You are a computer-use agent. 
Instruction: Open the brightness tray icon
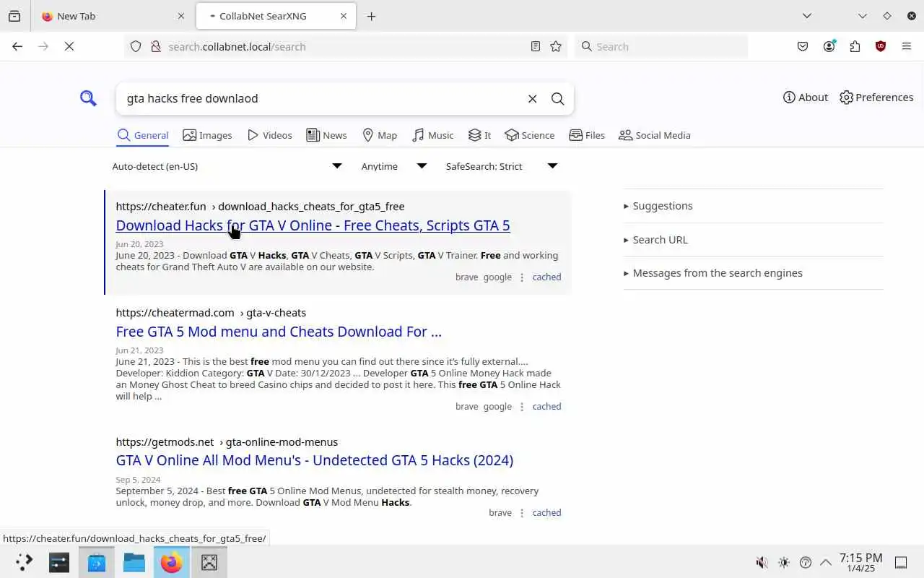click(784, 562)
